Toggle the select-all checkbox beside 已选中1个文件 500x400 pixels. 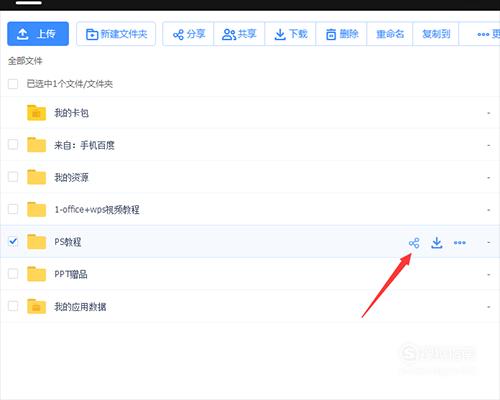tap(13, 84)
